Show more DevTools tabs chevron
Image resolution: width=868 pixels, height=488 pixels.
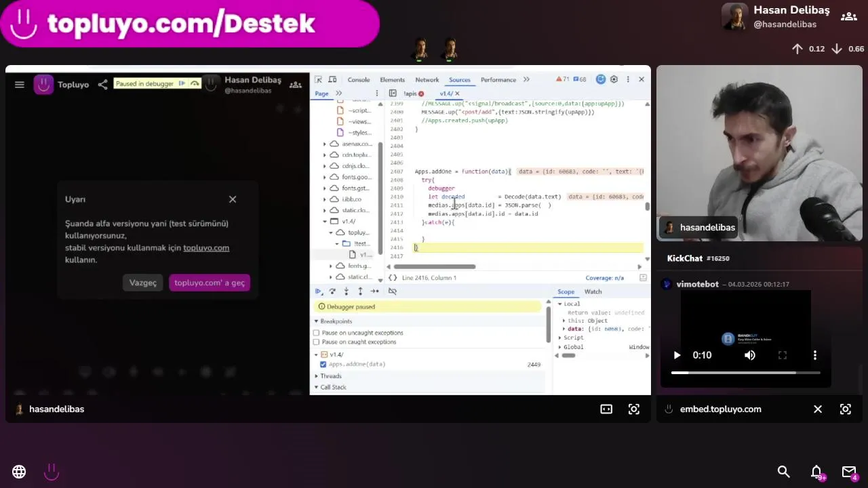pos(526,79)
